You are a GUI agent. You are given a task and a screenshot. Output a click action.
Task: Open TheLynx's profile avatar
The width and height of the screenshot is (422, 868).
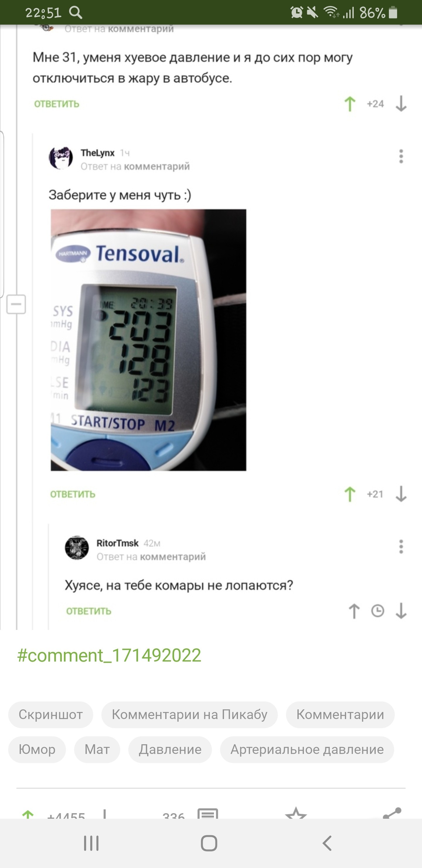pos(61,158)
